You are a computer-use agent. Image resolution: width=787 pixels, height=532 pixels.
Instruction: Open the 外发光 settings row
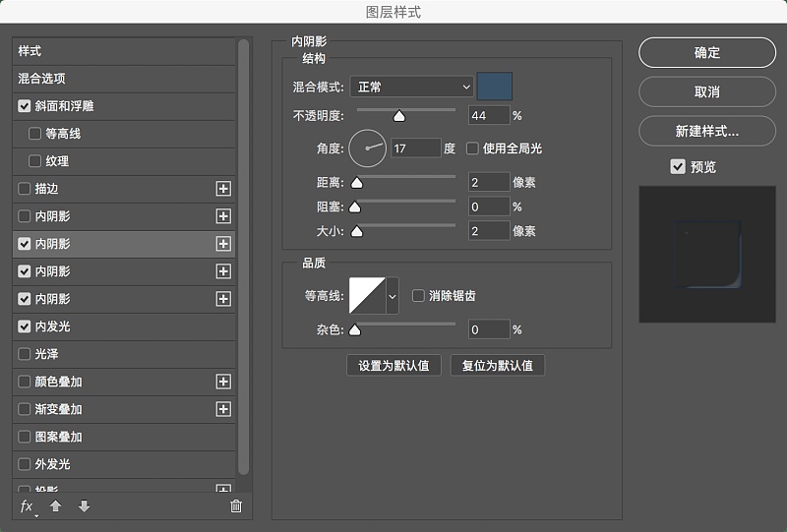pyautogui.click(x=124, y=464)
